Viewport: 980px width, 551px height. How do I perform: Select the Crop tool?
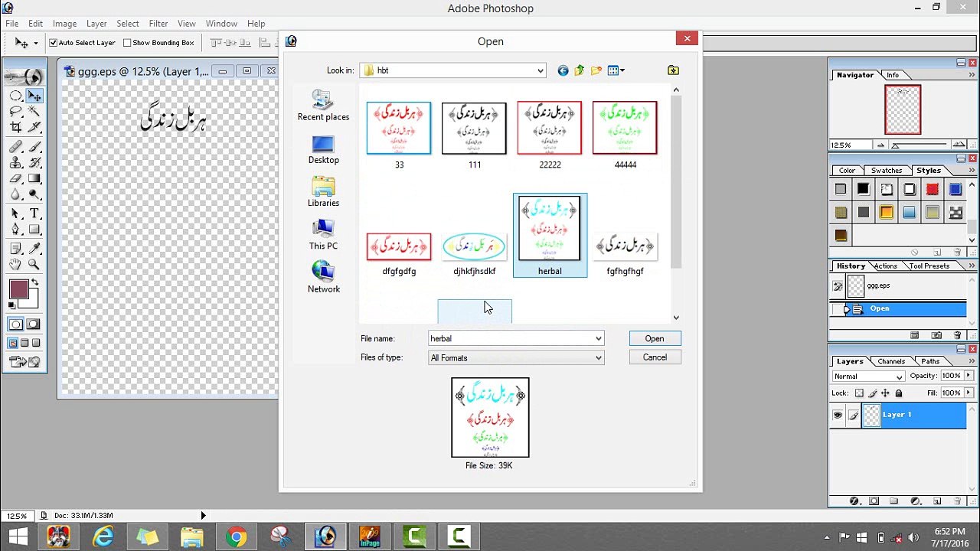click(x=15, y=128)
